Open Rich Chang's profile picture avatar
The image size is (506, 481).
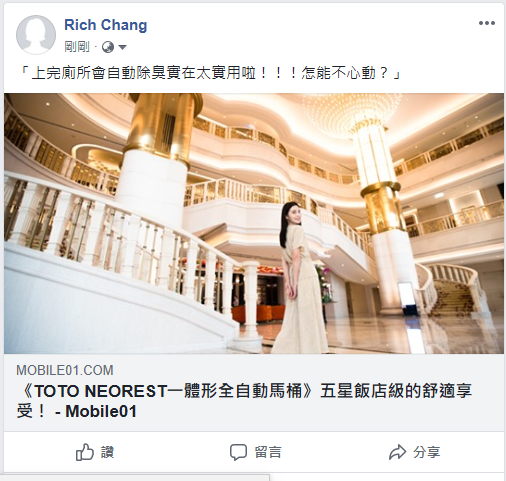36,35
